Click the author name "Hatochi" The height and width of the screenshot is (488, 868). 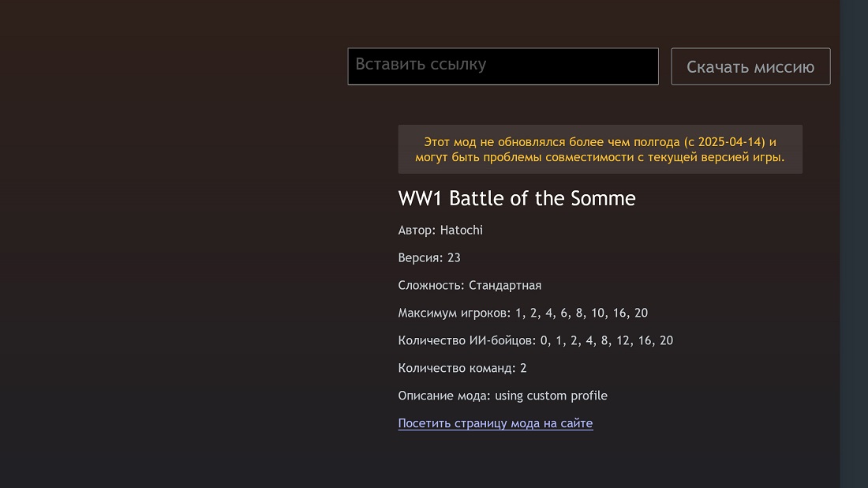pyautogui.click(x=461, y=231)
